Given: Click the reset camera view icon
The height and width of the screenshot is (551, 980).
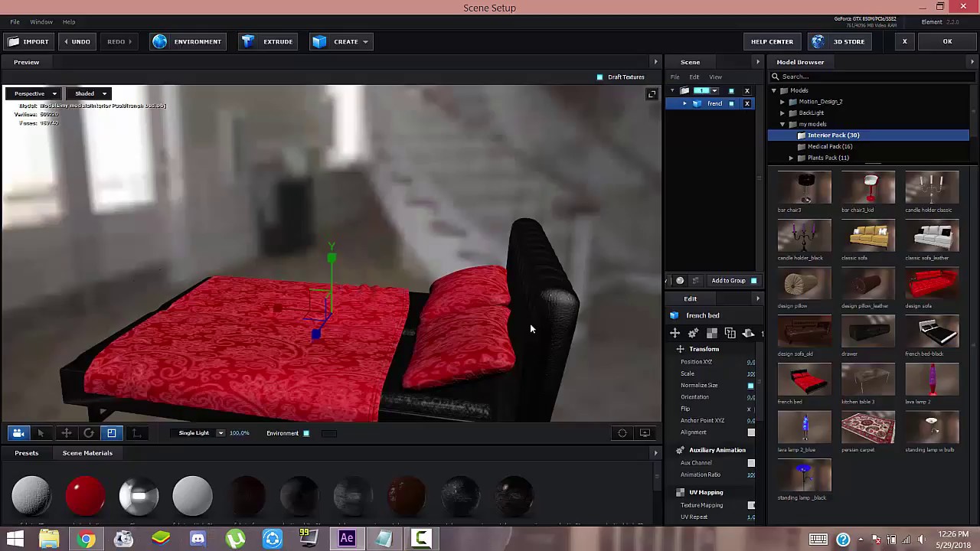Looking at the screenshot, I should pyautogui.click(x=622, y=433).
